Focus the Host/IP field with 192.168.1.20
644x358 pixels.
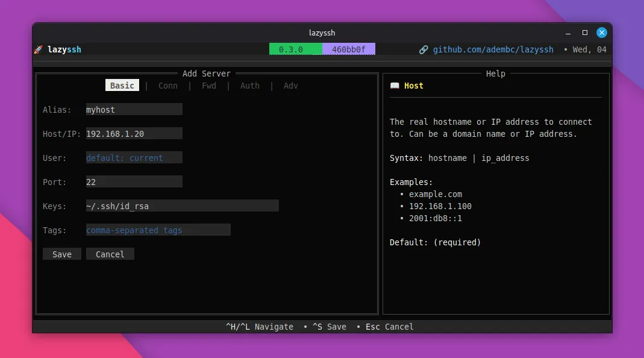[134, 134]
